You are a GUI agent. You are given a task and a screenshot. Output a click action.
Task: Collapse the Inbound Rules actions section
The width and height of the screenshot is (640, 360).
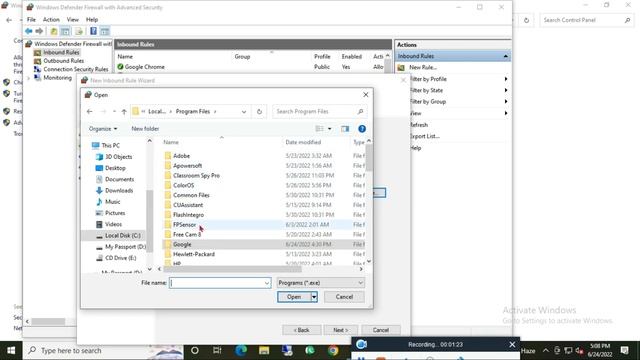tap(505, 56)
